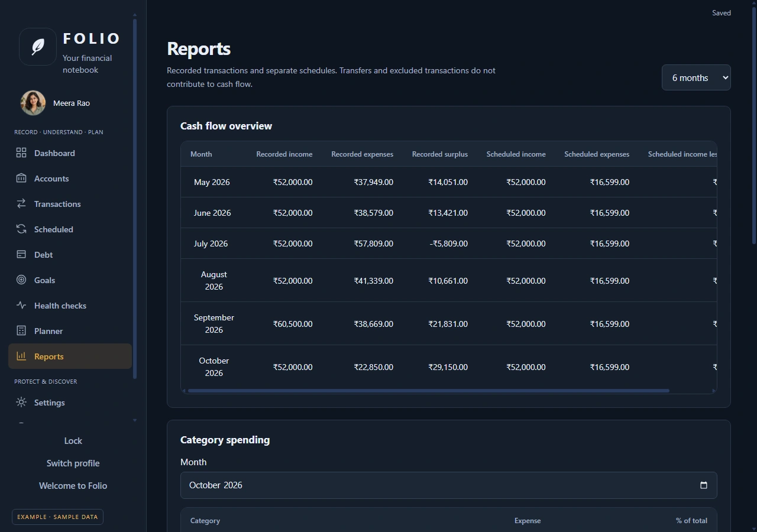Image resolution: width=757 pixels, height=532 pixels.
Task: Click the July 2026 row label
Action: pyautogui.click(x=211, y=244)
